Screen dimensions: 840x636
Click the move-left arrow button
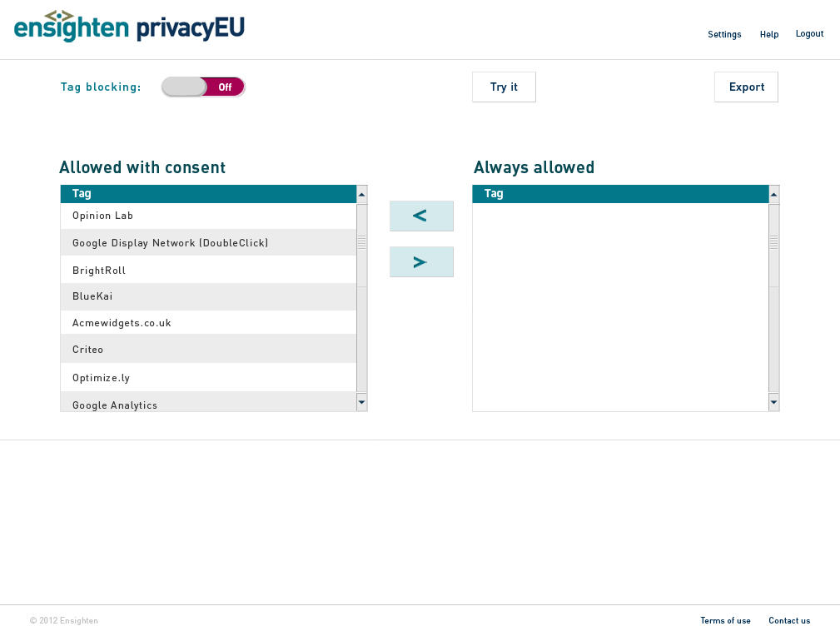pos(421,216)
